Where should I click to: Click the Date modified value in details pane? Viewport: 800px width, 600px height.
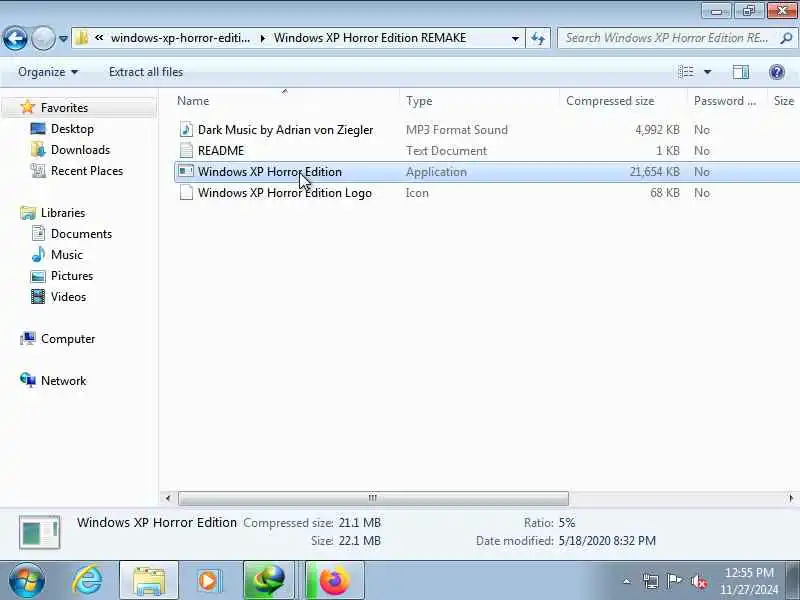point(607,541)
